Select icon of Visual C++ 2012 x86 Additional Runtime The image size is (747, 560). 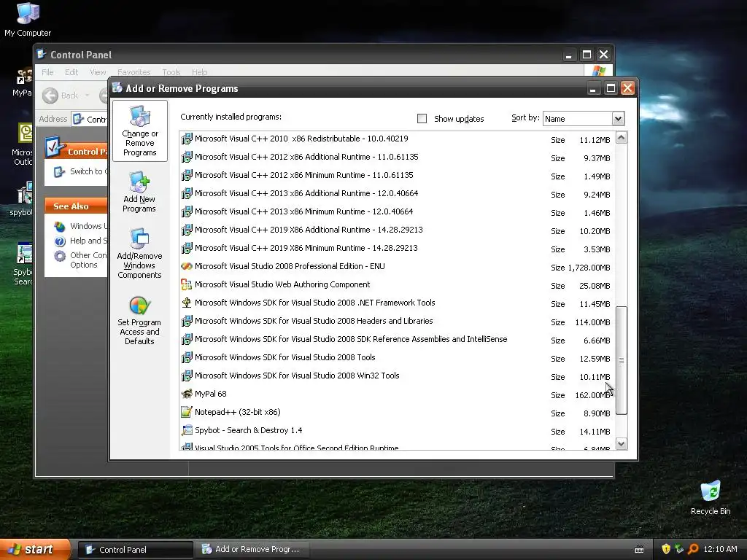pyautogui.click(x=187, y=157)
